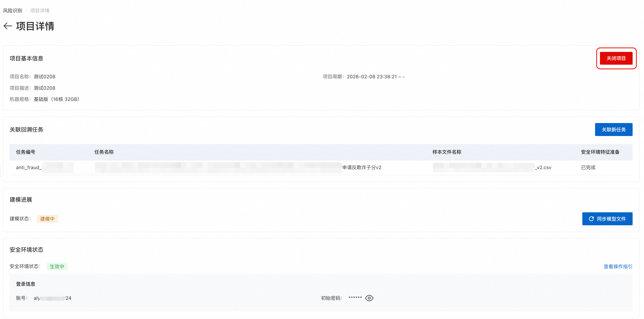The image size is (644, 319).
Task: Click the 已完成 status cell
Action: (x=588, y=167)
